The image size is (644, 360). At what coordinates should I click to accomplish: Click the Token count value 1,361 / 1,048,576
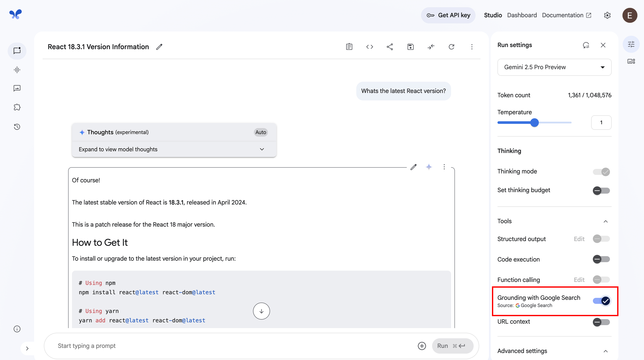(589, 95)
